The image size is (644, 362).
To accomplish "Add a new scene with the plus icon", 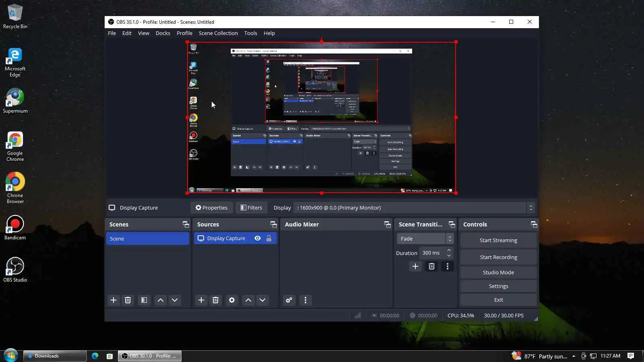I will (114, 300).
